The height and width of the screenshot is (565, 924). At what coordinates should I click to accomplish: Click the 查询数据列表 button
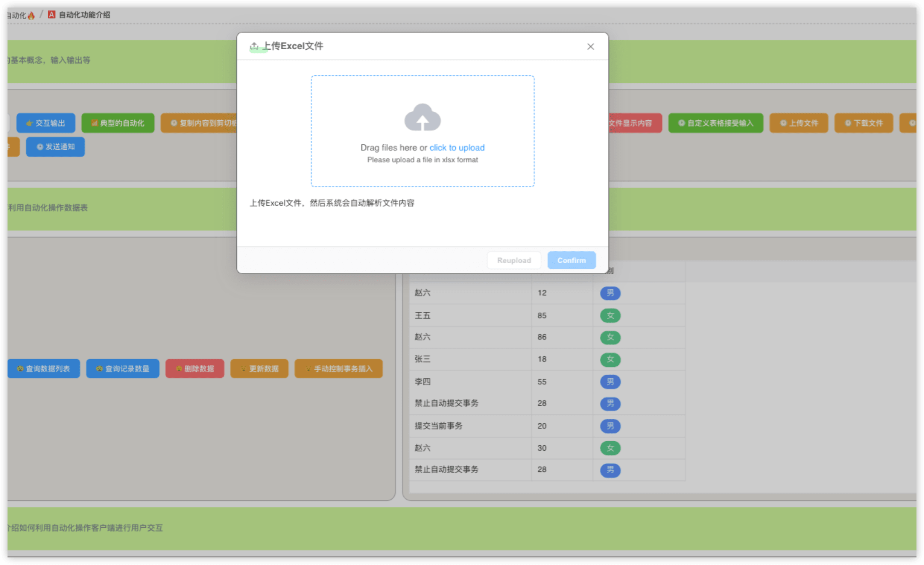[44, 369]
